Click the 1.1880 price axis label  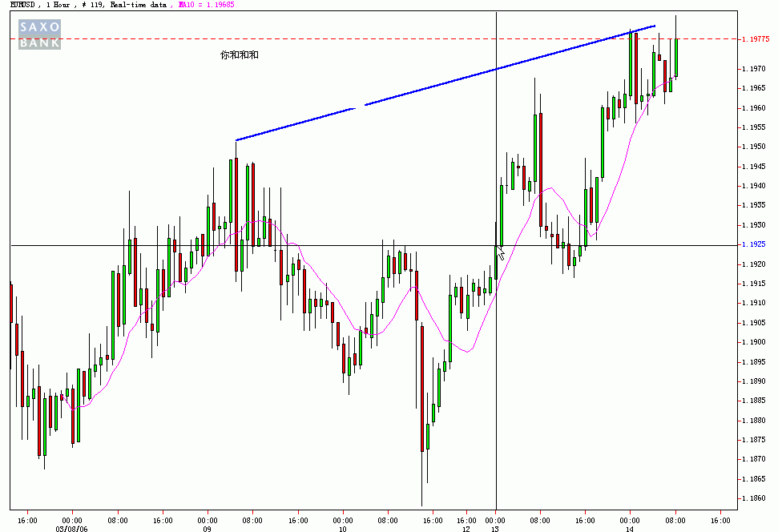pyautogui.click(x=754, y=421)
